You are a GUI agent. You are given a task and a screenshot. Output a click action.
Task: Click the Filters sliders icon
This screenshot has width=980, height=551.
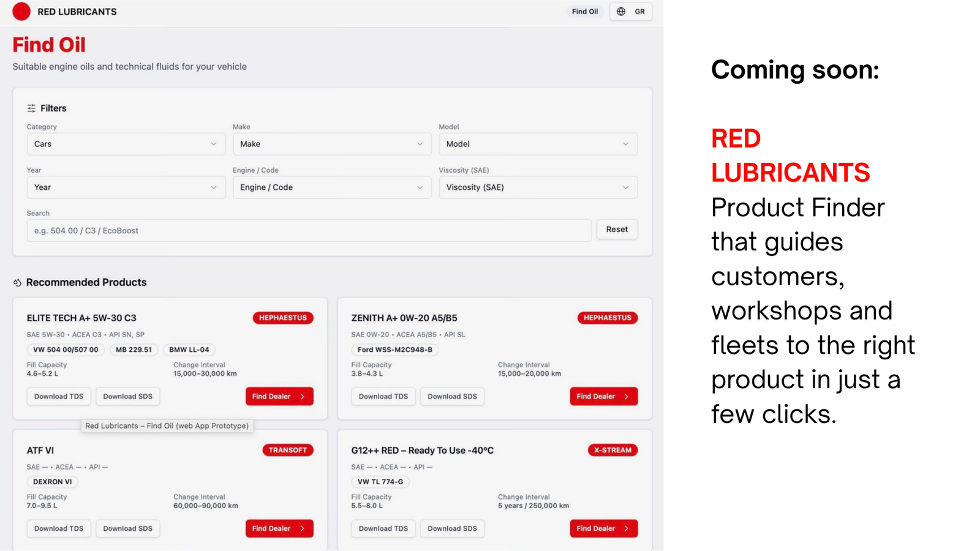(31, 108)
